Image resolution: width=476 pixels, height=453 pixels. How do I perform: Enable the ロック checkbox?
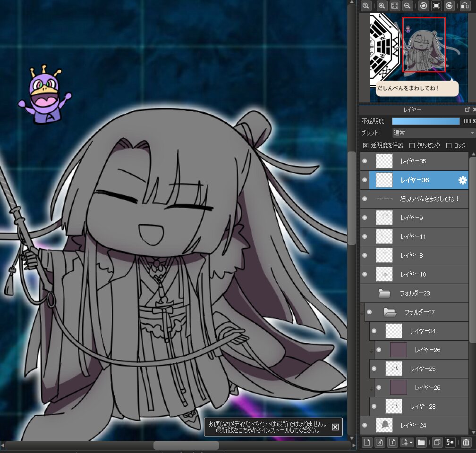(x=449, y=146)
